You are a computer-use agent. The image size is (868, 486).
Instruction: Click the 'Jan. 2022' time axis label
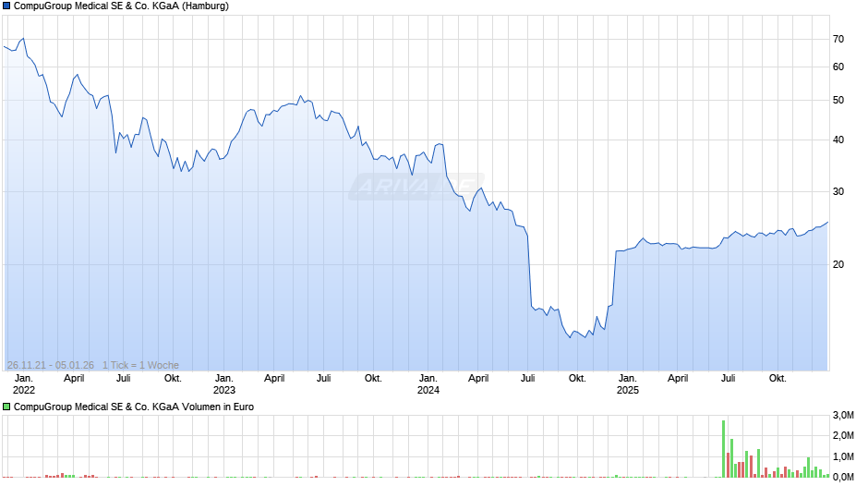(24, 384)
